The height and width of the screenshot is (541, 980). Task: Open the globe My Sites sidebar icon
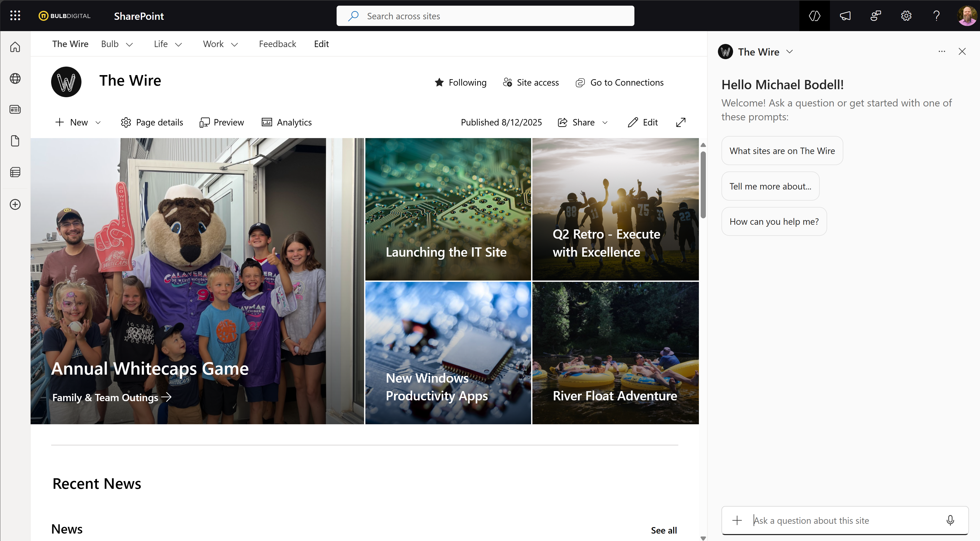(15, 78)
